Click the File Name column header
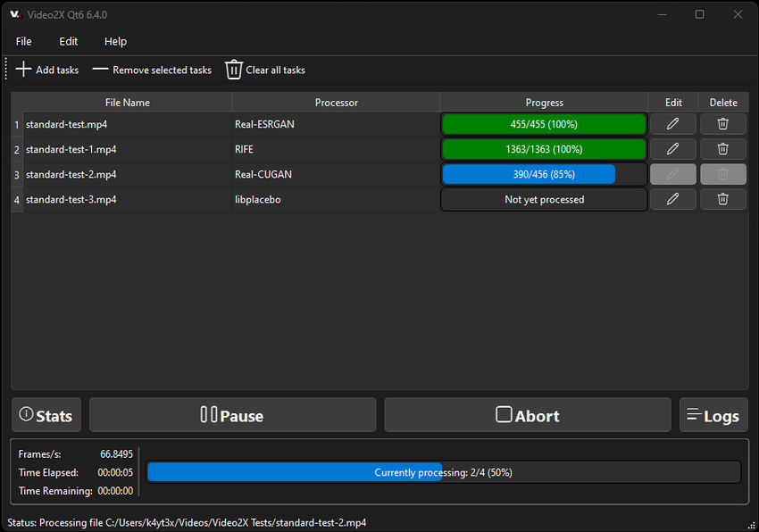The width and height of the screenshot is (759, 532). pos(128,103)
